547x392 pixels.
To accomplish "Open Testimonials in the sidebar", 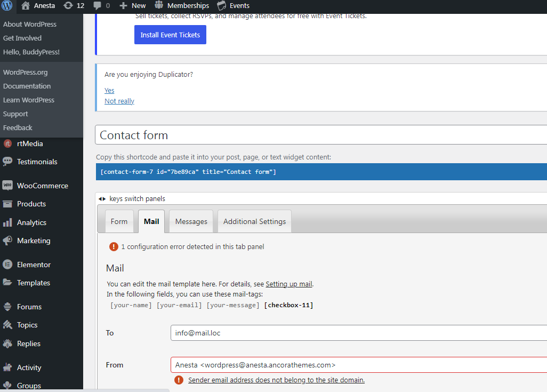I will click(x=37, y=162).
